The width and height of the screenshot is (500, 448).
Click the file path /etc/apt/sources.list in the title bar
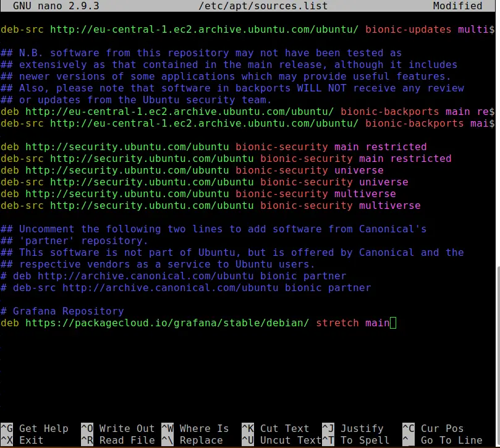[x=263, y=6]
